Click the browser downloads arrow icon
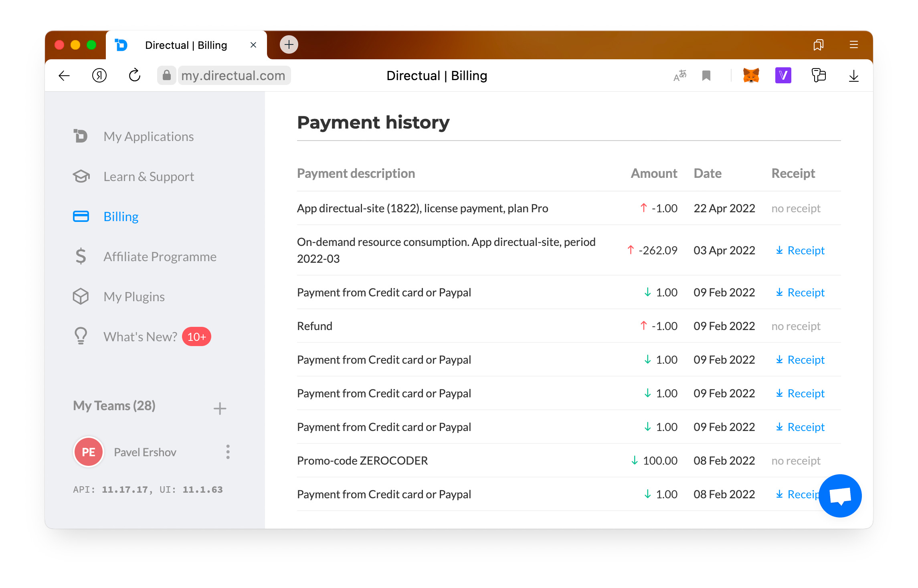Screen dimensions: 918x588 tap(853, 76)
